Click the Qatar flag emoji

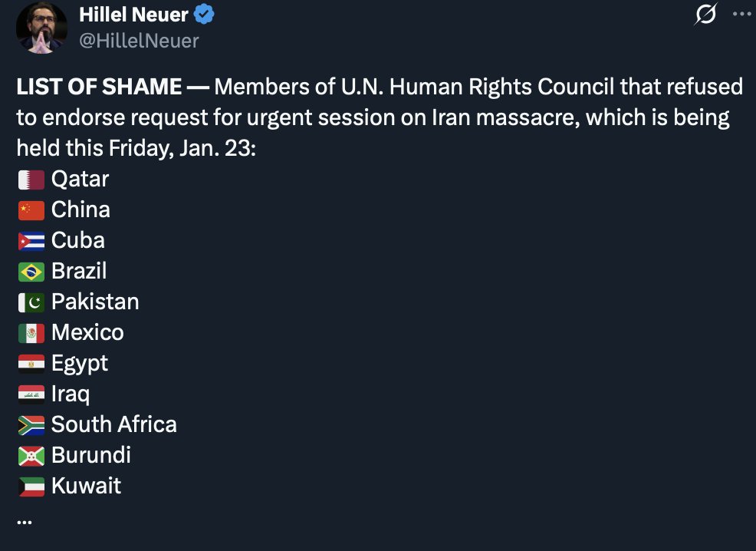(x=31, y=180)
